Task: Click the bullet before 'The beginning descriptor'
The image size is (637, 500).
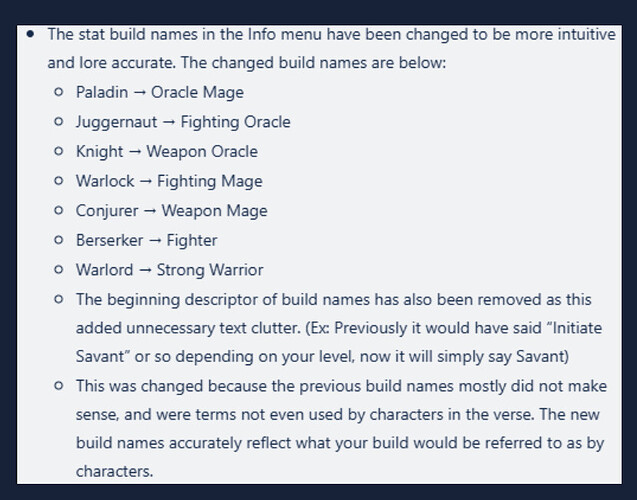Action: (x=58, y=299)
